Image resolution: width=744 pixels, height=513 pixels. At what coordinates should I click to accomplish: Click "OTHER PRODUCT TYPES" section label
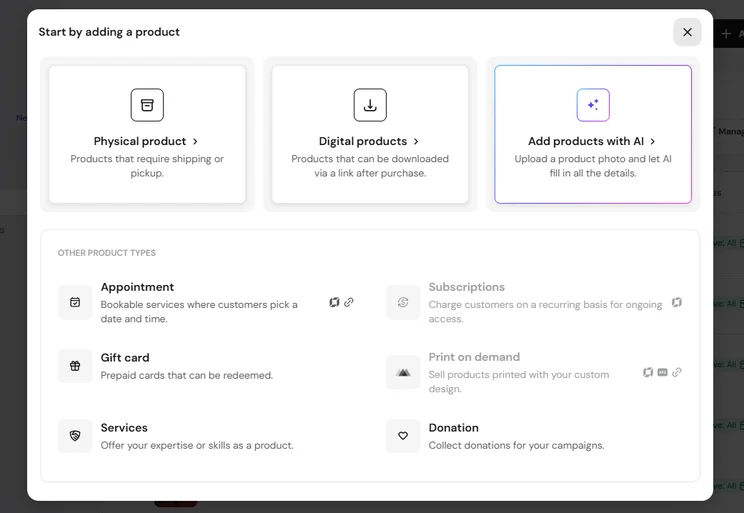[107, 253]
